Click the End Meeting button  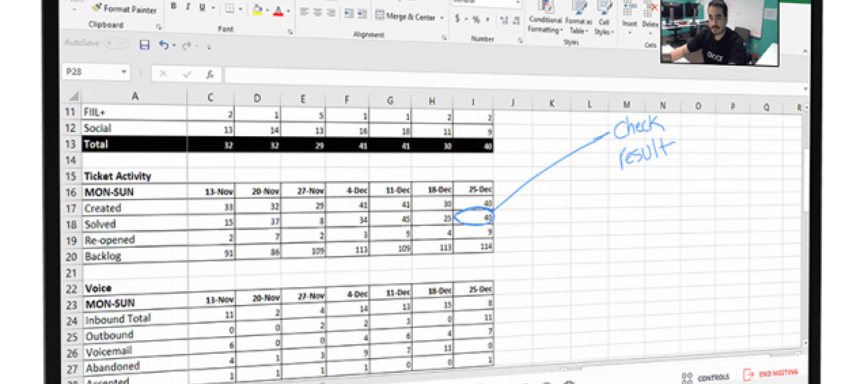pyautogui.click(x=771, y=374)
